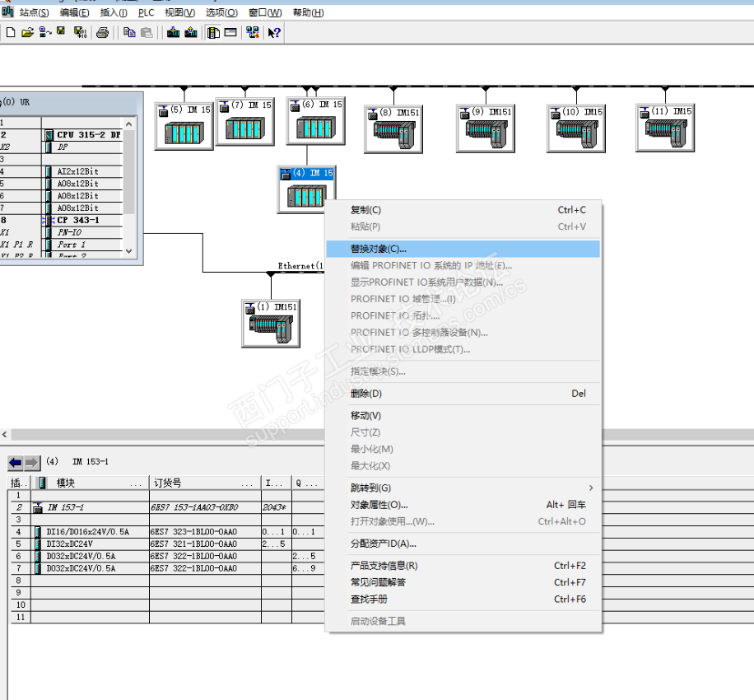Screen dimensions: 754x700
Task: Click the rack window scroll-down arrow
Action: (128, 250)
